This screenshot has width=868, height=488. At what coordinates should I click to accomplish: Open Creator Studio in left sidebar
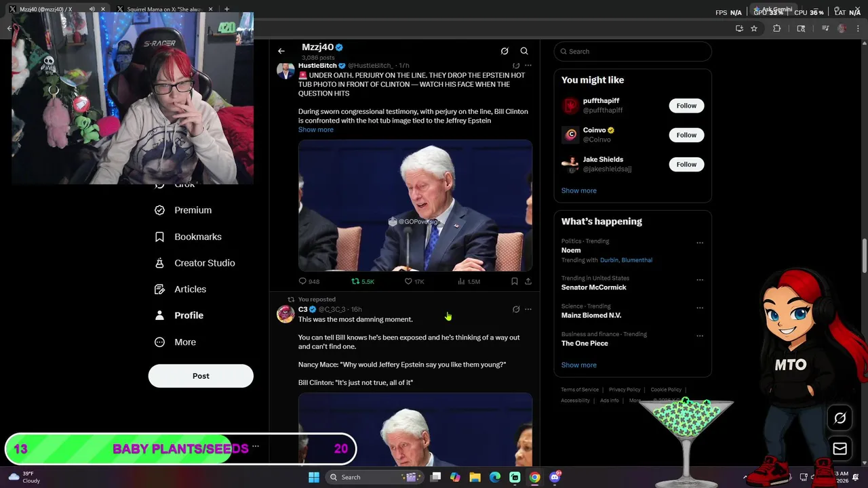[195, 263]
